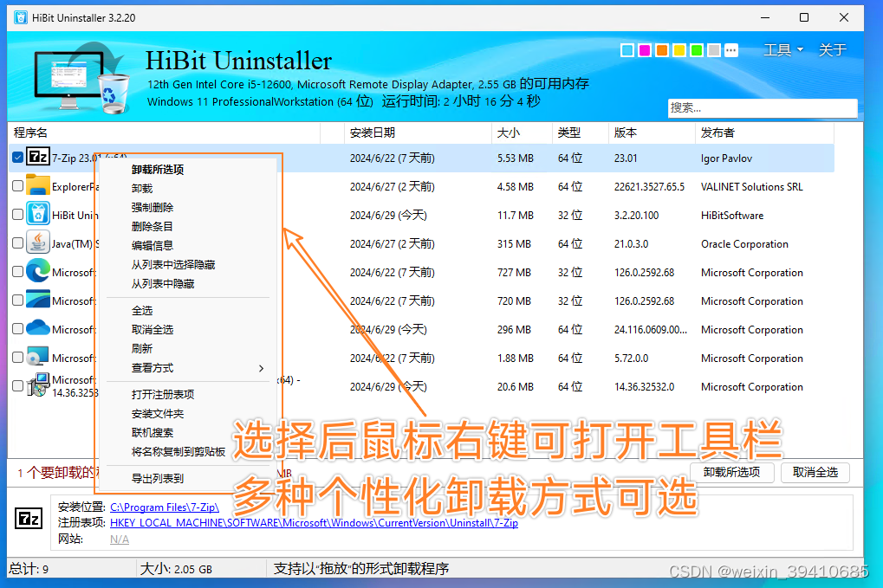The image size is (883, 588).
Task: Pick the gray theme color swatch
Action: (713, 50)
